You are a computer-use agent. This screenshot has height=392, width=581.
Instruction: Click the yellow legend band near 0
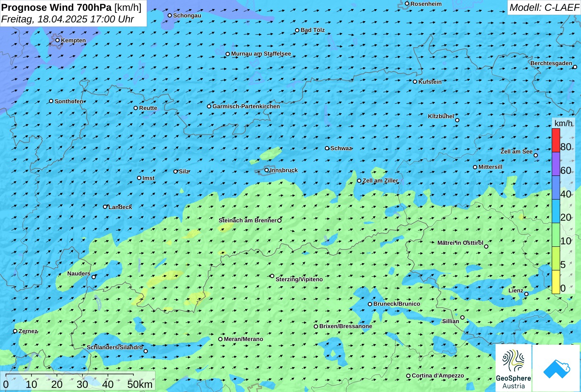pyautogui.click(x=556, y=282)
